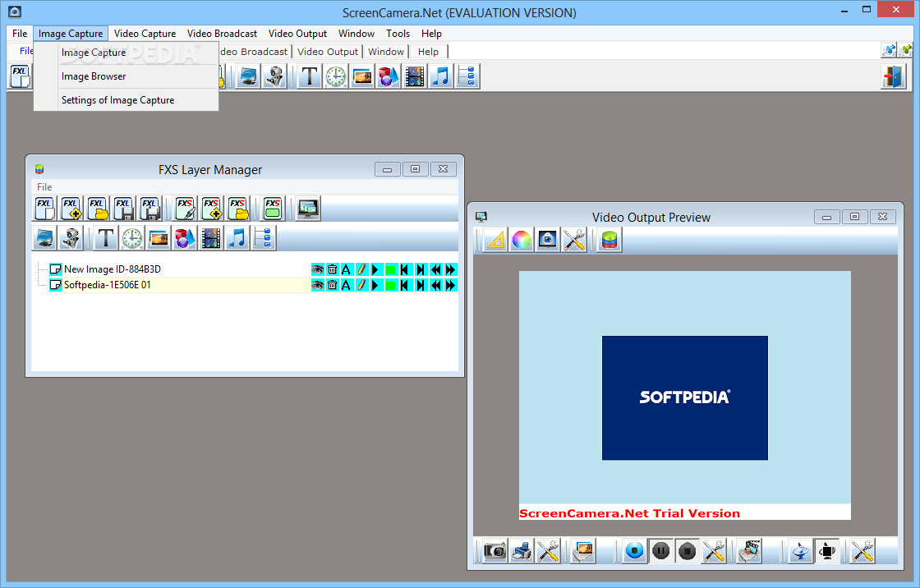Add text layer from main toolbar

coord(309,76)
